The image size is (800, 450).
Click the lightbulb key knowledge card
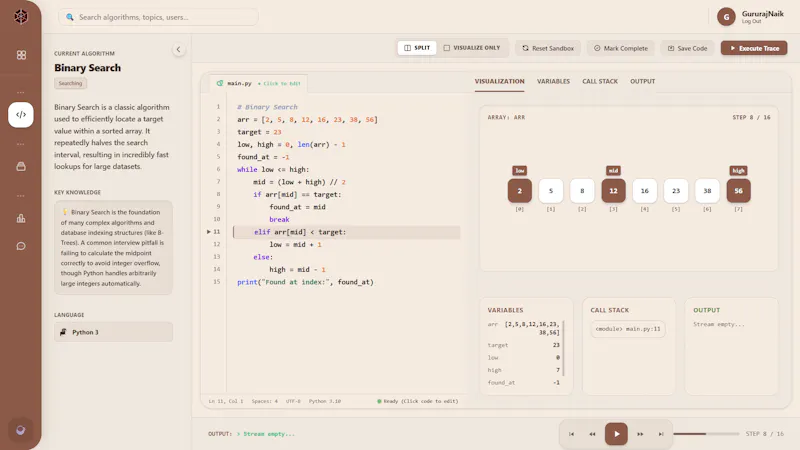(x=113, y=247)
